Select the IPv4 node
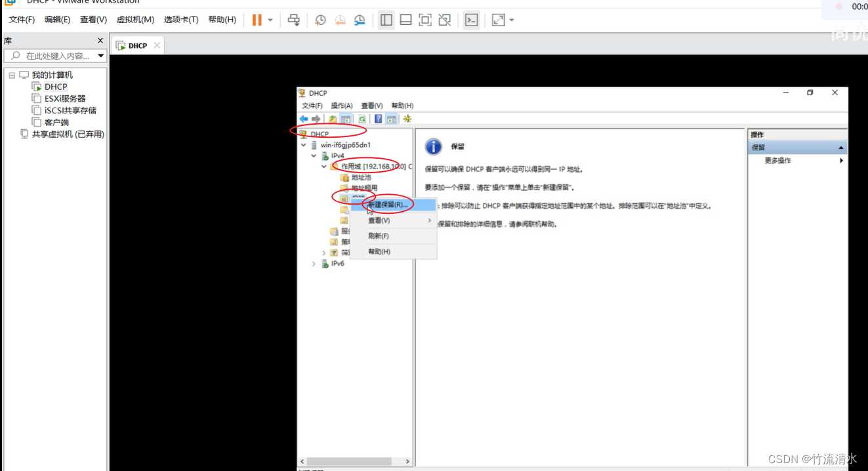 click(x=338, y=155)
